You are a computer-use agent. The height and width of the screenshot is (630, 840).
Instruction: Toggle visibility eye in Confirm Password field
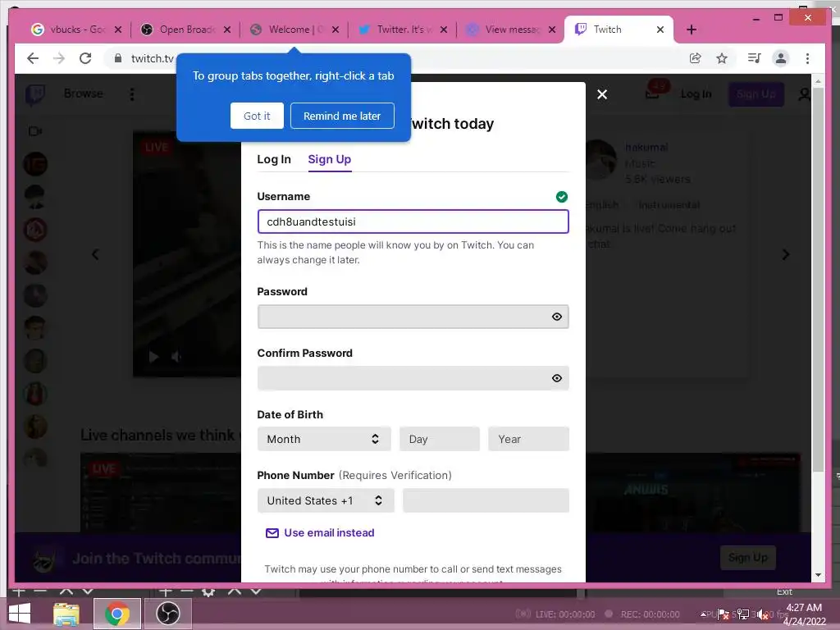(x=557, y=378)
